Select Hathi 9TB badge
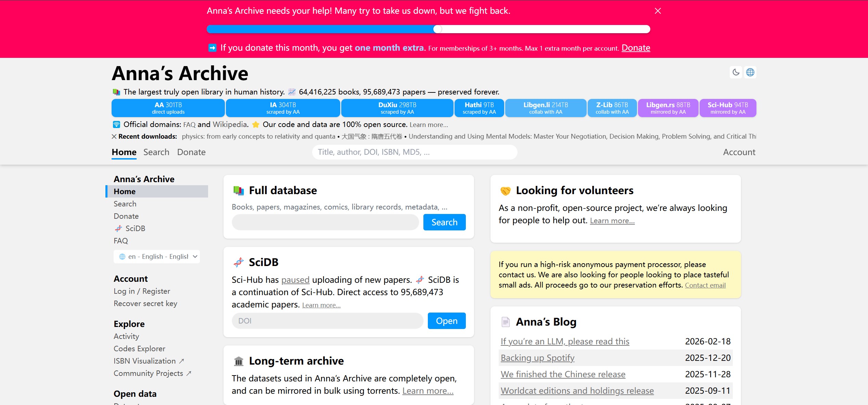The image size is (868, 405). pyautogui.click(x=479, y=108)
